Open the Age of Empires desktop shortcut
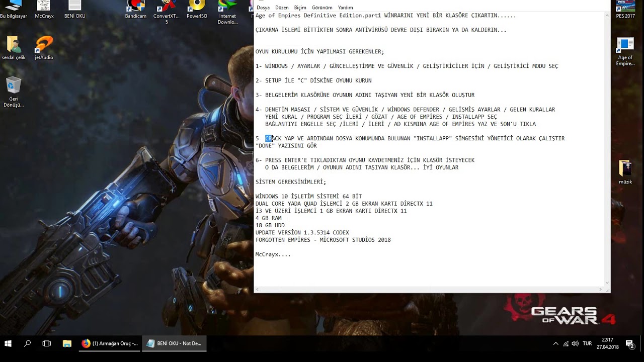Viewport: 644px width, 362px height. coord(625,52)
